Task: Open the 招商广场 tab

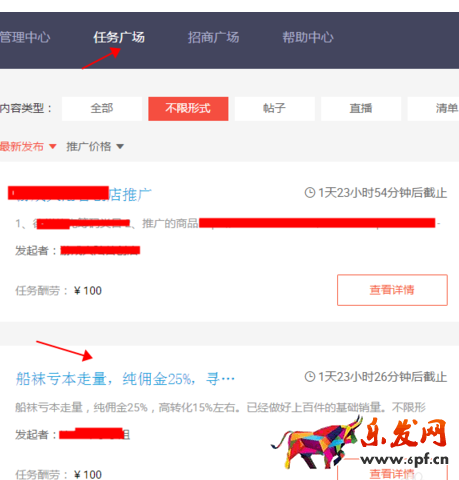Action: 213,37
